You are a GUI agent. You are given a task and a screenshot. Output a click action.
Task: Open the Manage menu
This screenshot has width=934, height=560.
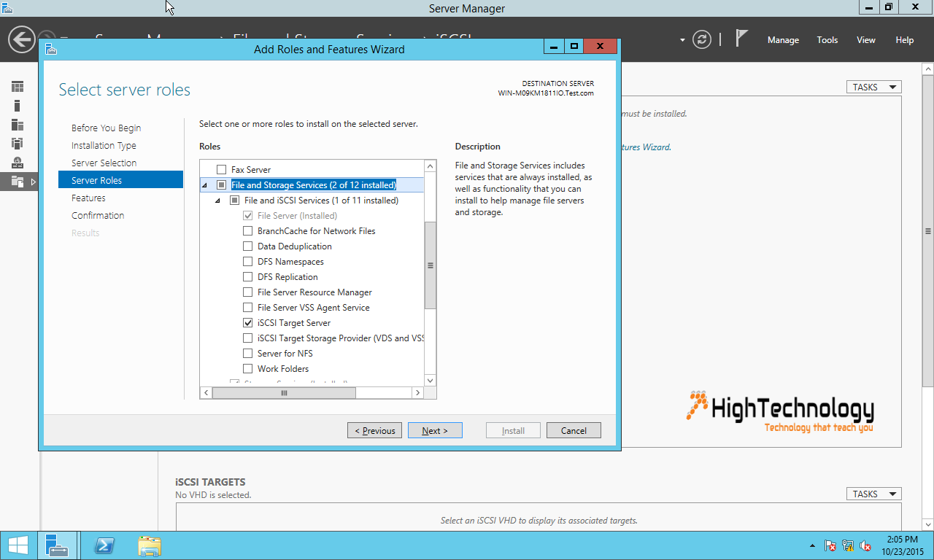[x=783, y=40]
